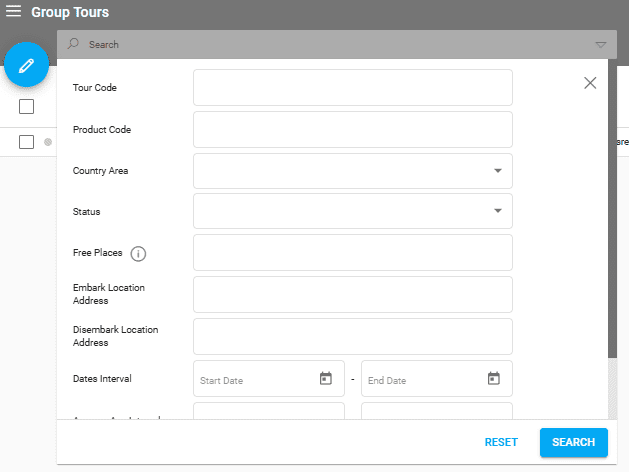Expand the Status dropdown
629x472 pixels.
tap(497, 212)
